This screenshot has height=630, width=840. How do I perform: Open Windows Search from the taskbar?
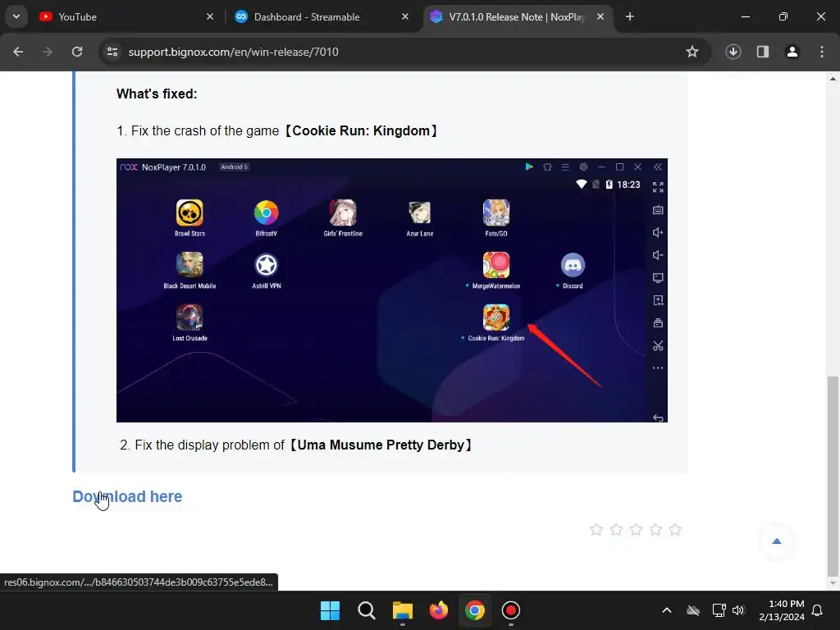coord(367,610)
